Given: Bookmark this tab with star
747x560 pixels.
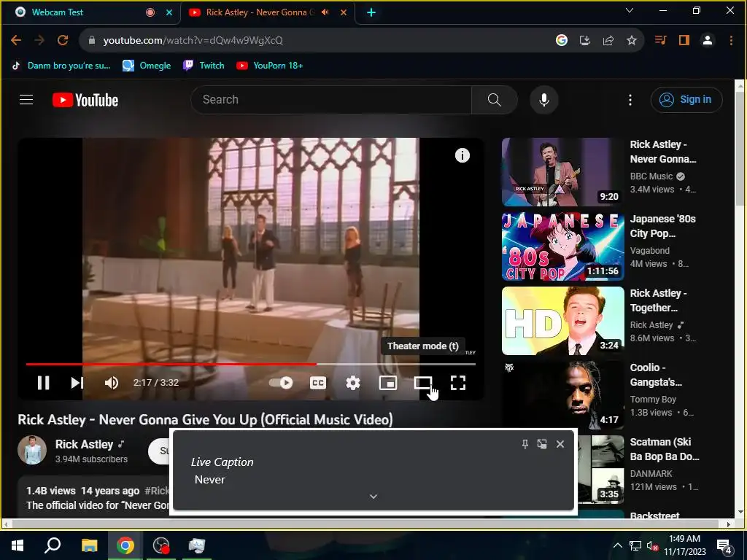Looking at the screenshot, I should [x=632, y=40].
